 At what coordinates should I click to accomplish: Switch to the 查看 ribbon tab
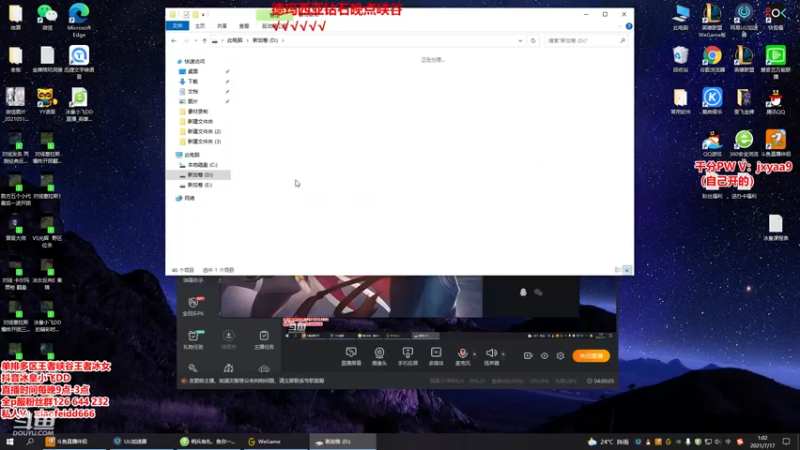click(244, 26)
